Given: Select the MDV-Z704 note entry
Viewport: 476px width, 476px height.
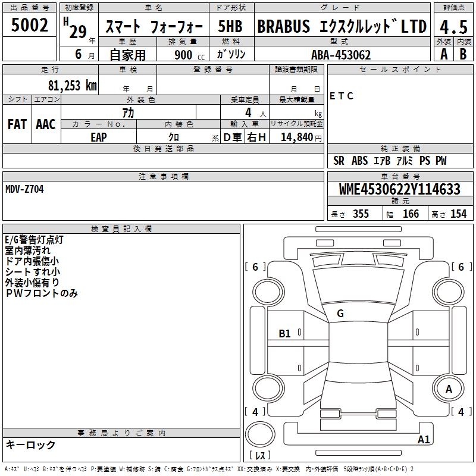Looking at the screenshot, I should [x=24, y=189].
